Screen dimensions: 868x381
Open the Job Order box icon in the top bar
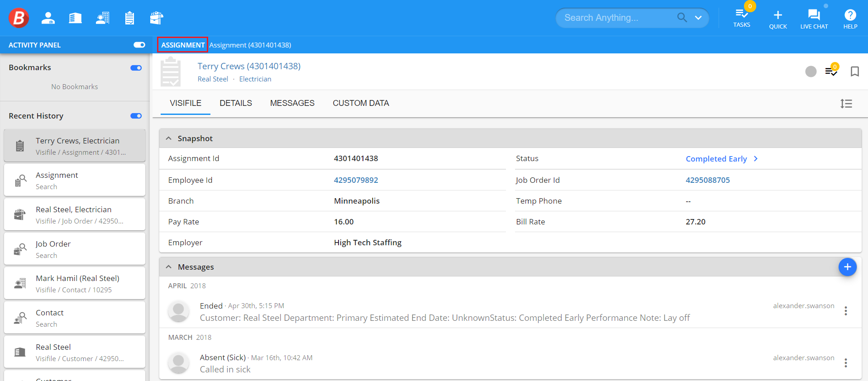(x=157, y=18)
